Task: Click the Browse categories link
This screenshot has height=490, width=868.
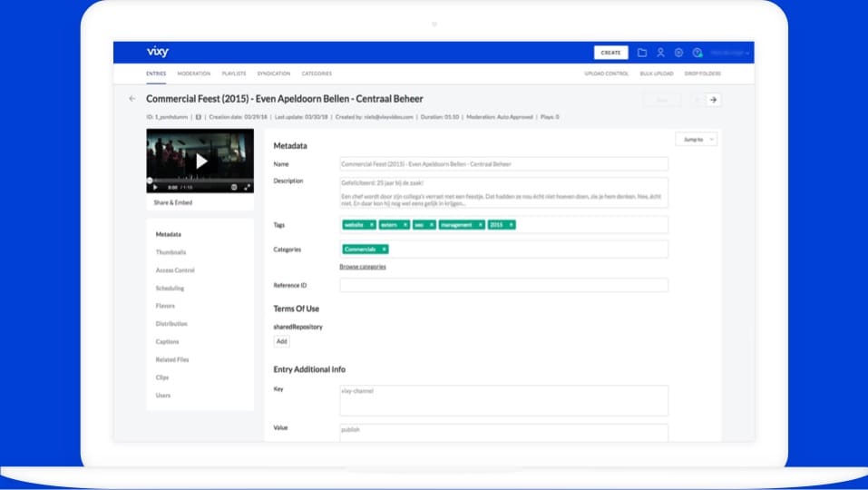Action: pyautogui.click(x=363, y=267)
